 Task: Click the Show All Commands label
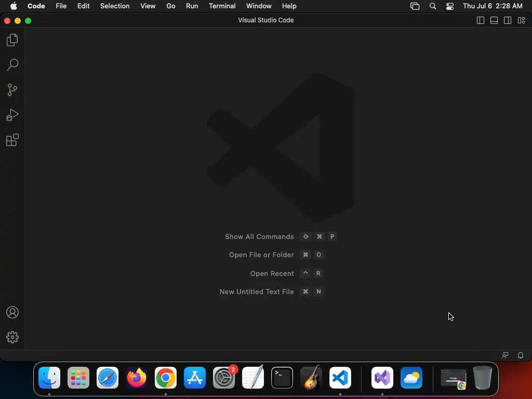(x=259, y=236)
